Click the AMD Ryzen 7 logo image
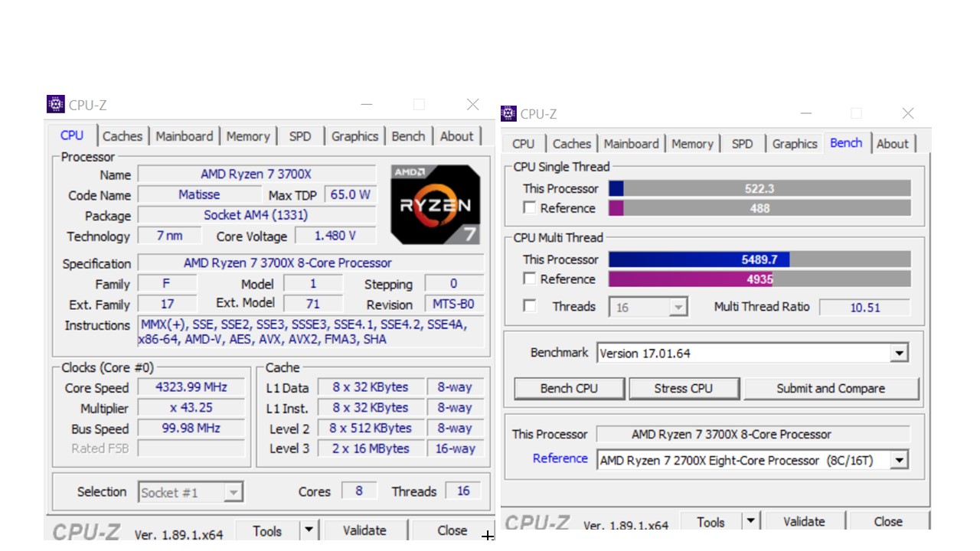This screenshot has height=551, width=980. pyautogui.click(x=435, y=204)
